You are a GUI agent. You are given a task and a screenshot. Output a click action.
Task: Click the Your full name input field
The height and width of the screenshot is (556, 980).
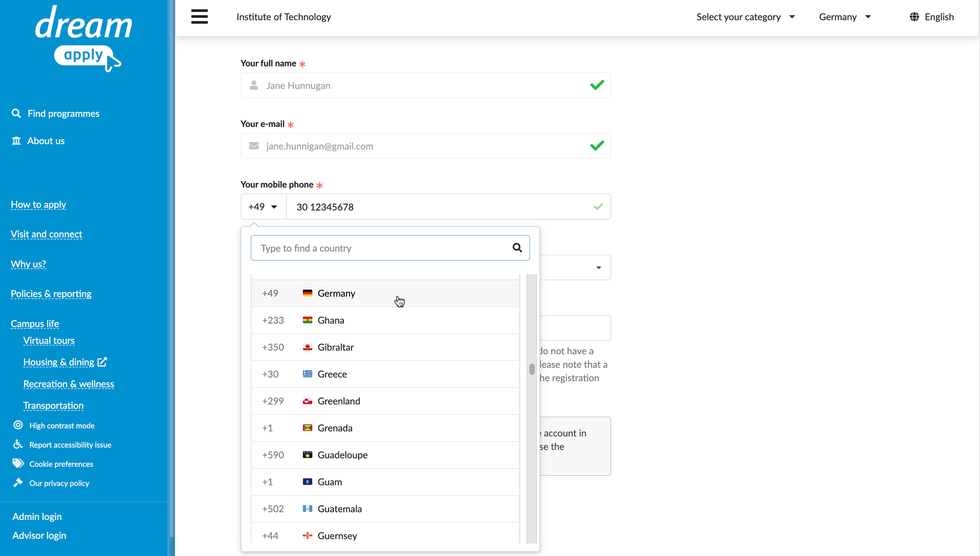click(x=425, y=85)
